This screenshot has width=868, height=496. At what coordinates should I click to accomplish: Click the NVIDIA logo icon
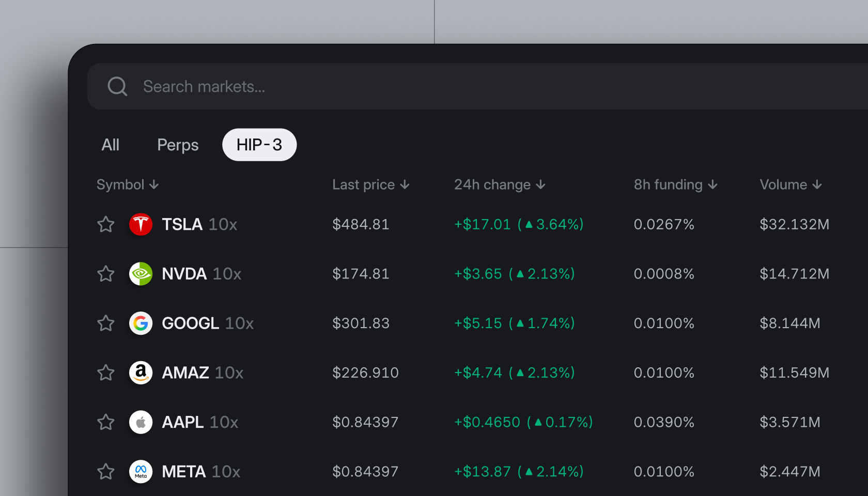141,274
